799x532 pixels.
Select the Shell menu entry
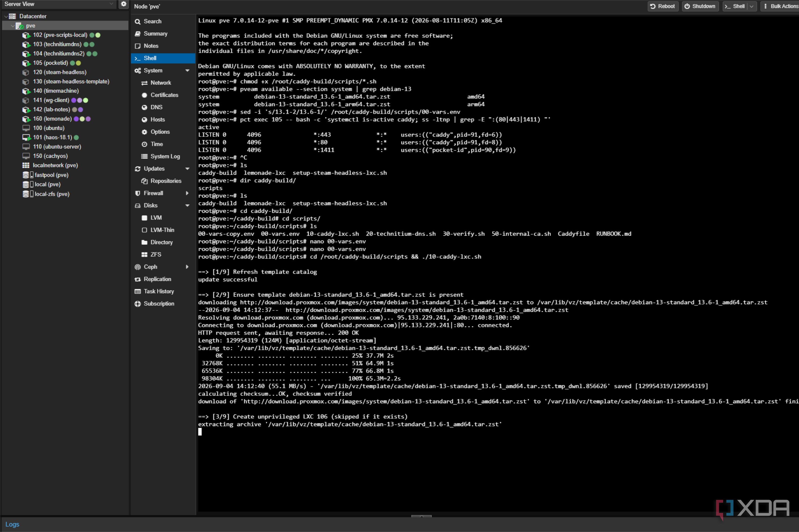tap(163, 58)
